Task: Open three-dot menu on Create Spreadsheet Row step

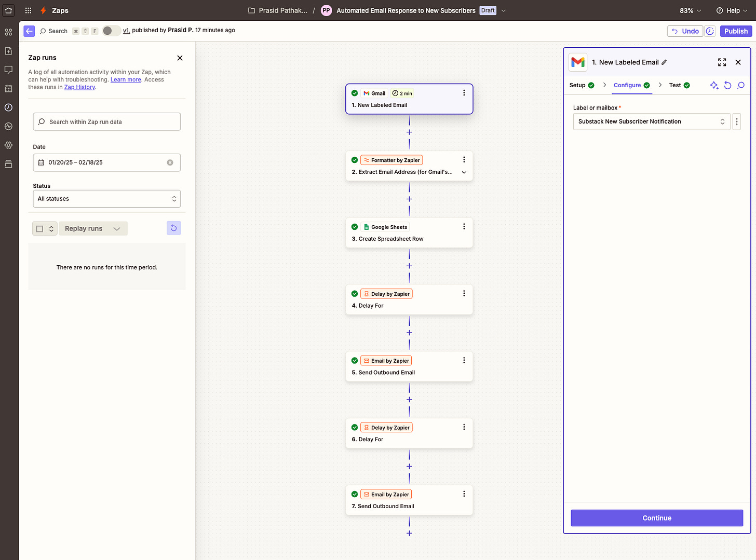Action: (464, 227)
